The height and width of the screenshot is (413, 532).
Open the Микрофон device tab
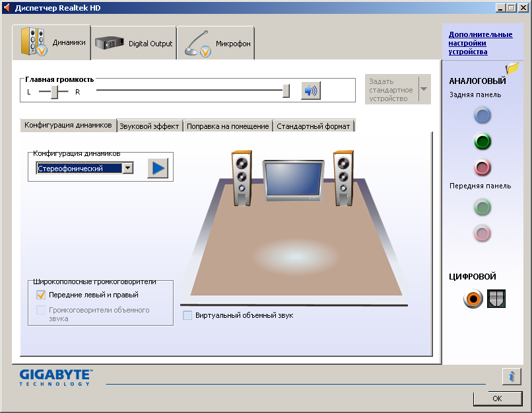point(216,43)
